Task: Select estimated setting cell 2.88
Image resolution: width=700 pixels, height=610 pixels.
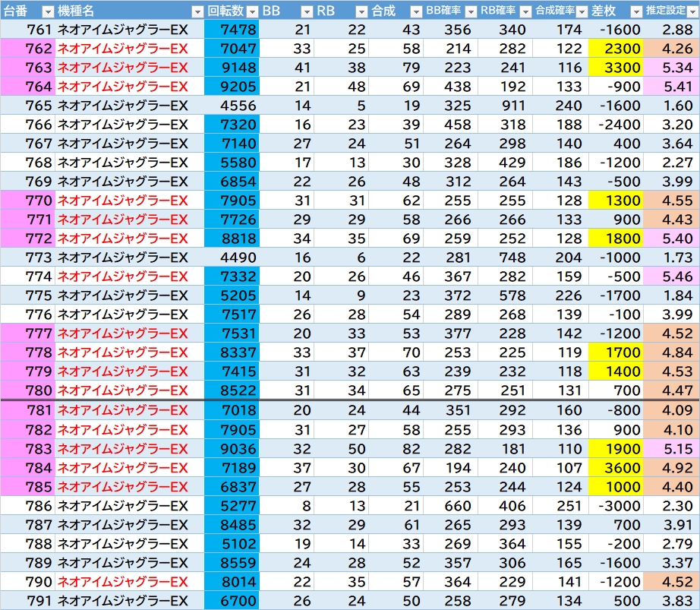Action: [x=671, y=30]
